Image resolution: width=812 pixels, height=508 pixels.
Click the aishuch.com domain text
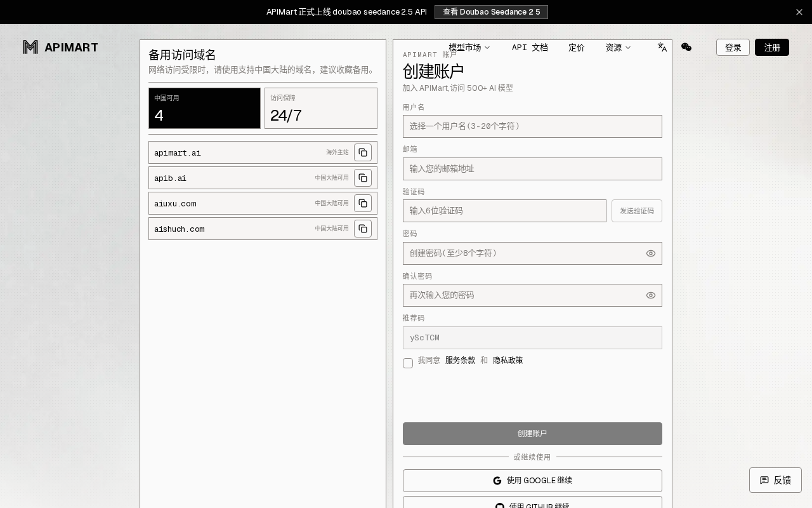[x=180, y=229]
